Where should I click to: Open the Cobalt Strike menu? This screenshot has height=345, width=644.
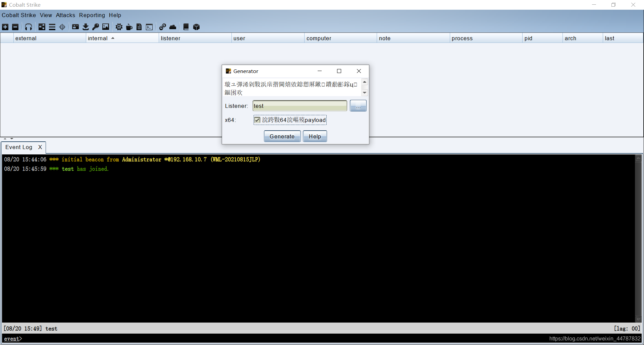point(19,15)
